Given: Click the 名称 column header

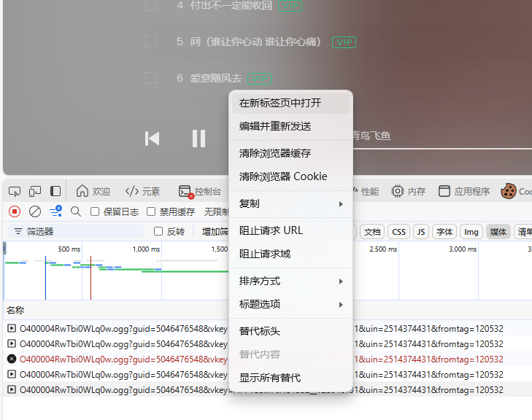Looking at the screenshot, I should coord(15,310).
